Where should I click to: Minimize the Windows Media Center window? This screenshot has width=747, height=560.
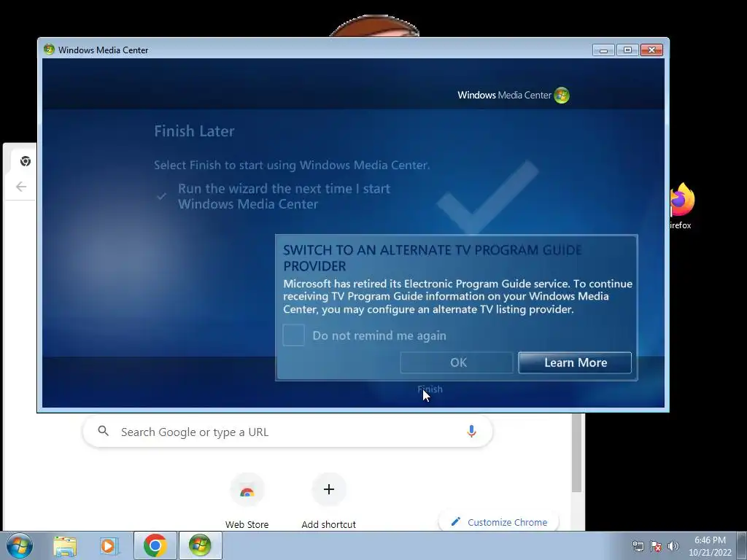pos(603,50)
